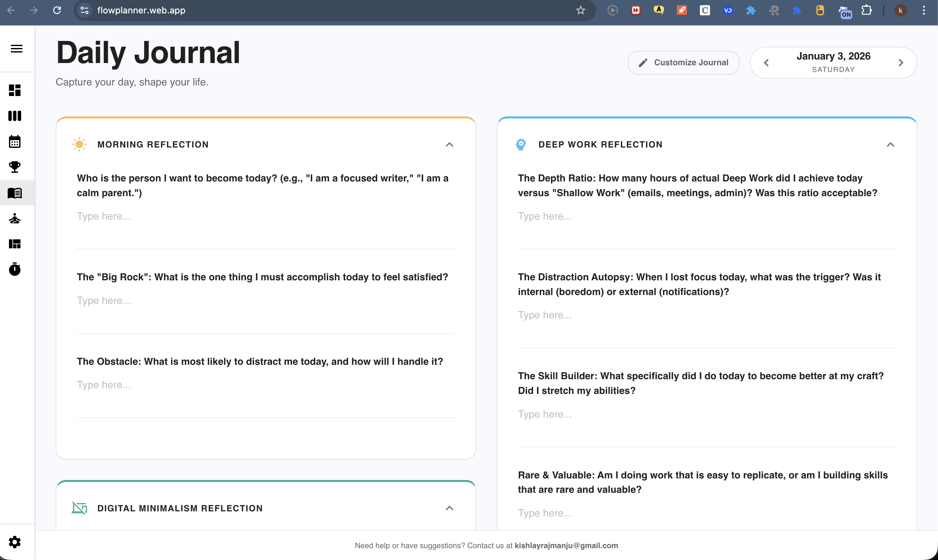This screenshot has width=938, height=560.
Task: Open the Settings gear at sidebar bottom
Action: point(14,542)
